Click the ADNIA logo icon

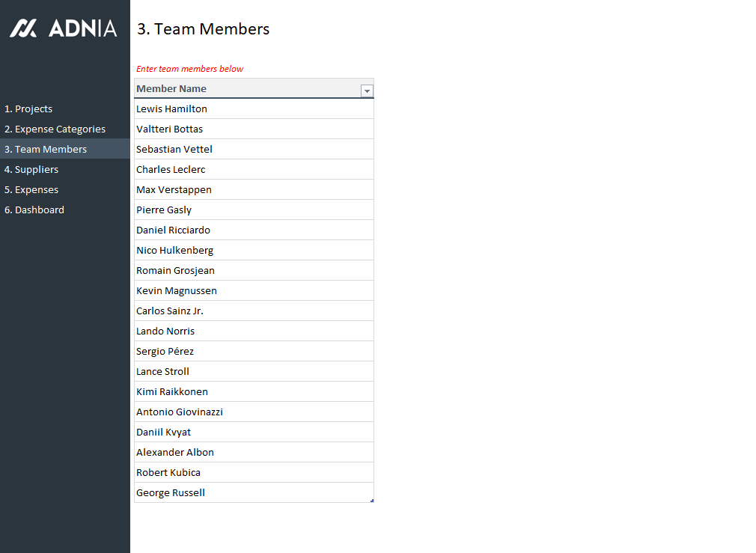tap(23, 28)
